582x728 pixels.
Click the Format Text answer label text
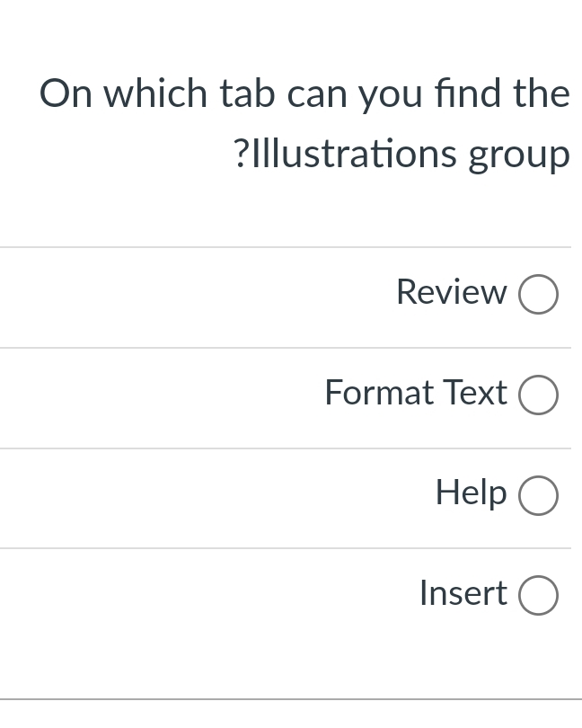(x=416, y=392)
